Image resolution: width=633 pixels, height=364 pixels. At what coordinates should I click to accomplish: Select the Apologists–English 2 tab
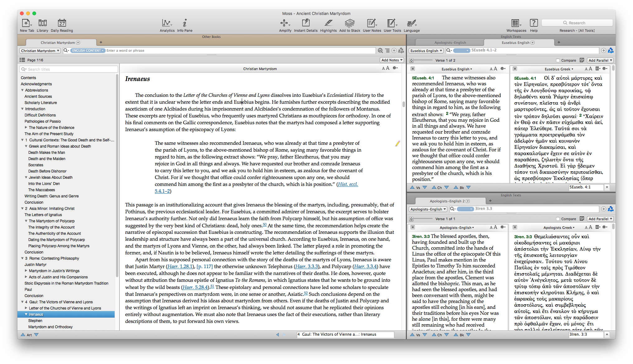point(450,201)
